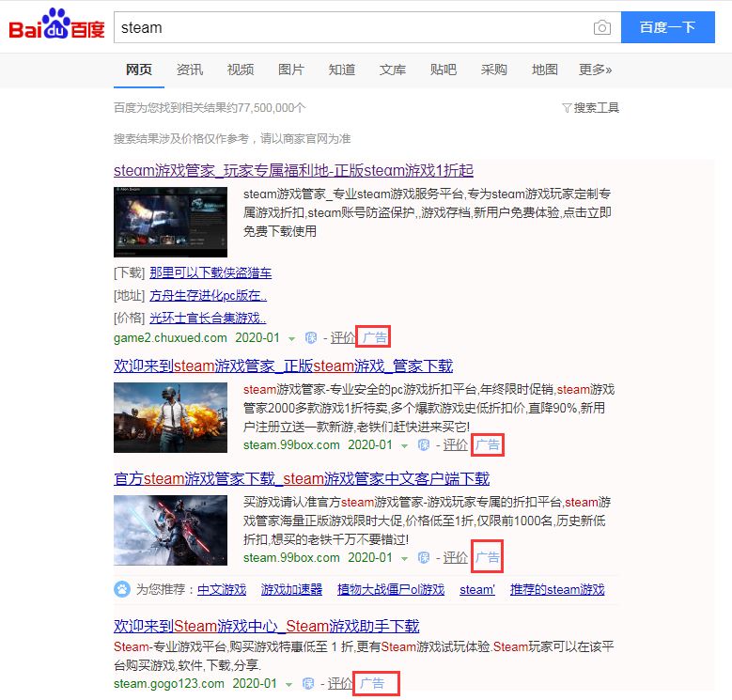Open the lightsaber game thumbnail
The width and height of the screenshot is (732, 700).
170,530
